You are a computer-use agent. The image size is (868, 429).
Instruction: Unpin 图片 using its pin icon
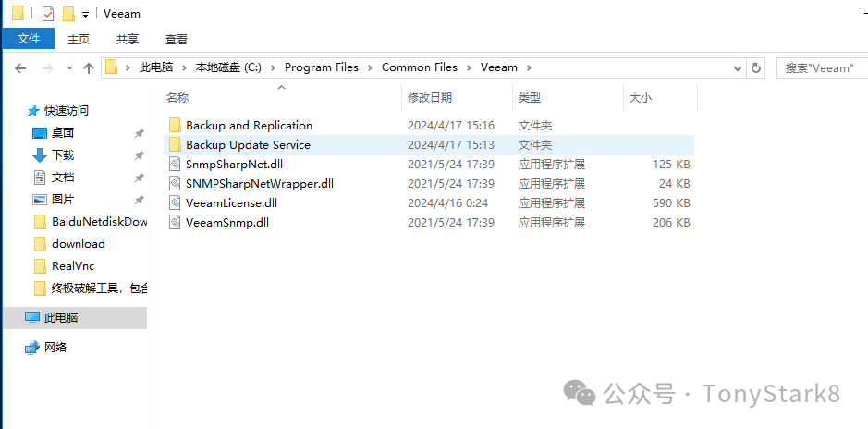coord(139,200)
